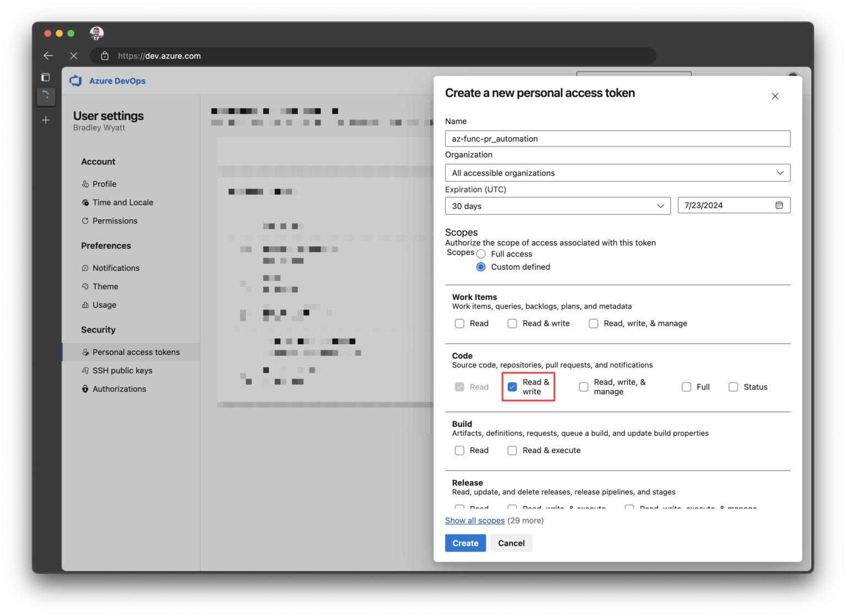Check Code Read, write, & manage checkbox
This screenshot has height=616, width=846.
(x=583, y=387)
